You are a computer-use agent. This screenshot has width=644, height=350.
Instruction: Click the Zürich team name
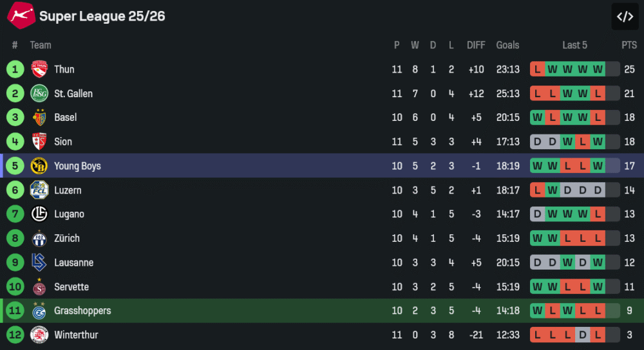pos(67,238)
